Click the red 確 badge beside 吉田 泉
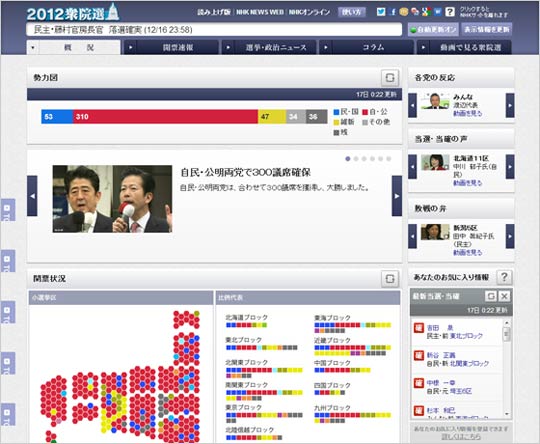The image size is (540, 444). 418,328
